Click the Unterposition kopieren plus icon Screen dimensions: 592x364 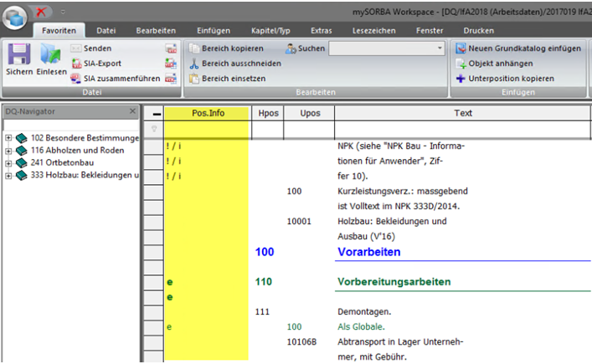click(461, 79)
